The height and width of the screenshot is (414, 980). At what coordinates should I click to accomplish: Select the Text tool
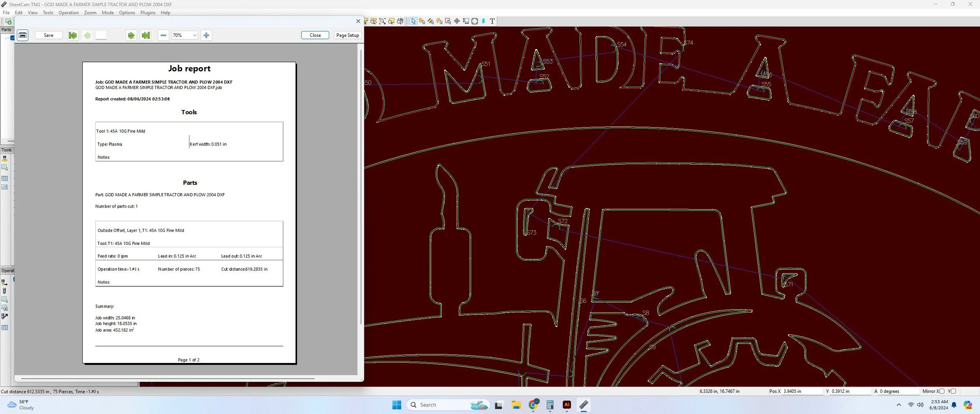coord(492,21)
